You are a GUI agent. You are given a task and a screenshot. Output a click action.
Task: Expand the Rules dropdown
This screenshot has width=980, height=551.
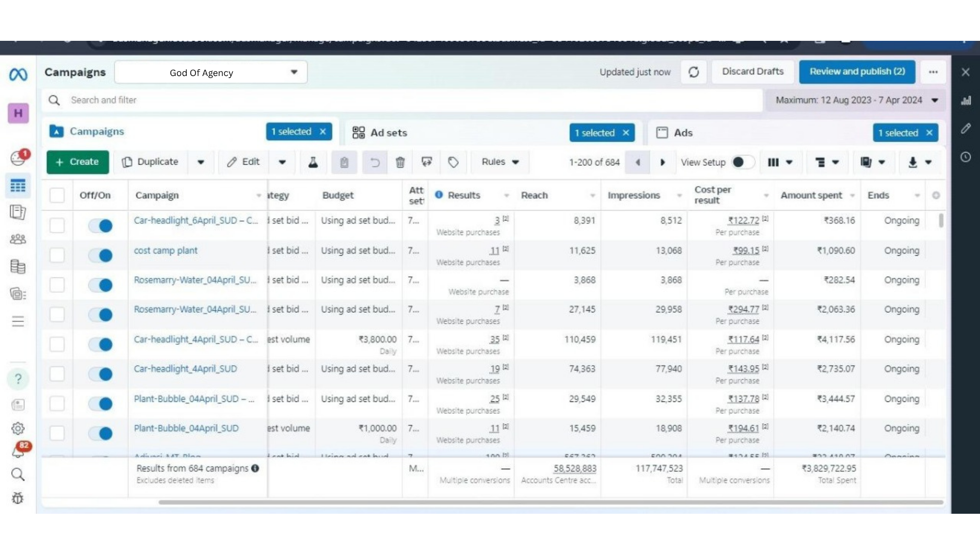tap(500, 162)
